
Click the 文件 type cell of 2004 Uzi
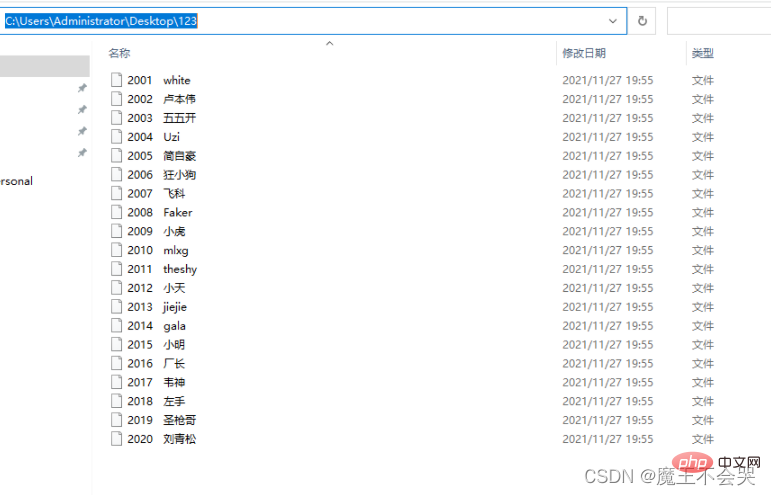point(703,137)
